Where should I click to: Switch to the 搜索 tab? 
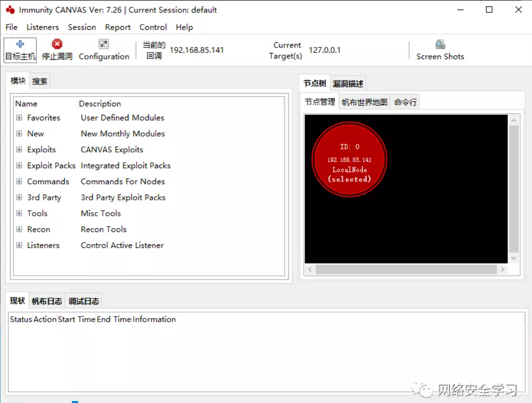tap(40, 81)
